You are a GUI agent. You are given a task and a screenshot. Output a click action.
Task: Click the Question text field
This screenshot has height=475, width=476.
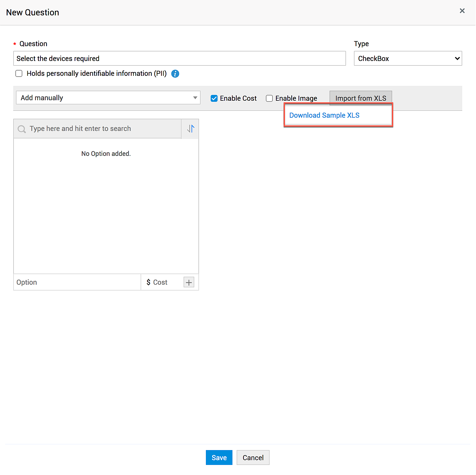(x=179, y=58)
